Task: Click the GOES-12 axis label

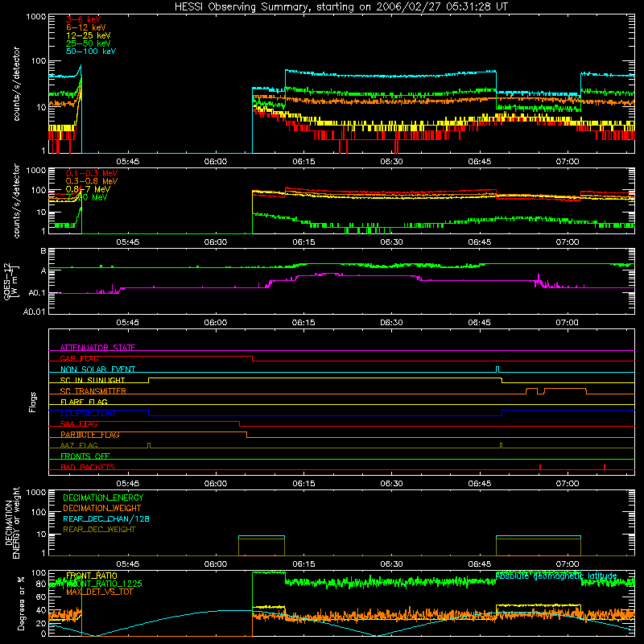Action: (10, 281)
